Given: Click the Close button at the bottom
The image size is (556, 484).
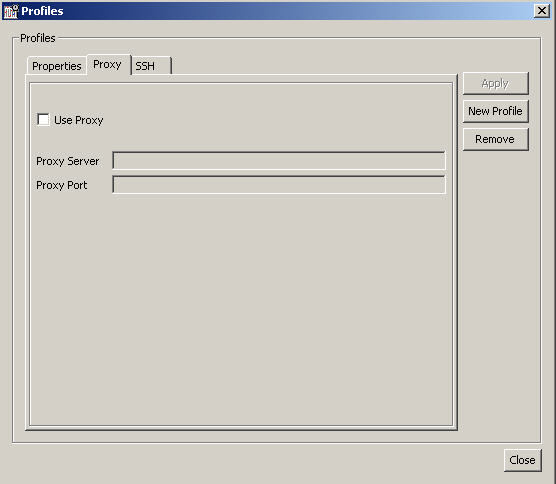Looking at the screenshot, I should click(x=522, y=460).
